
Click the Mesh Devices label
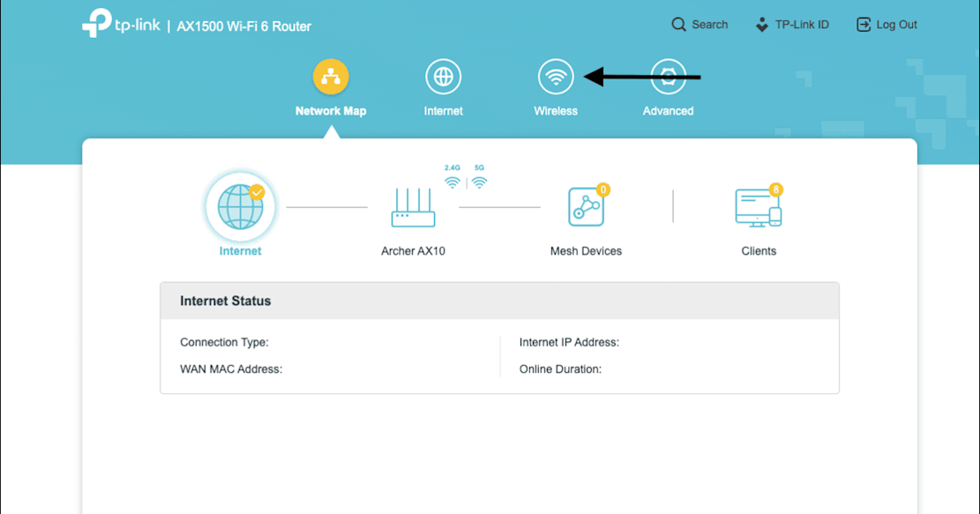pos(587,251)
